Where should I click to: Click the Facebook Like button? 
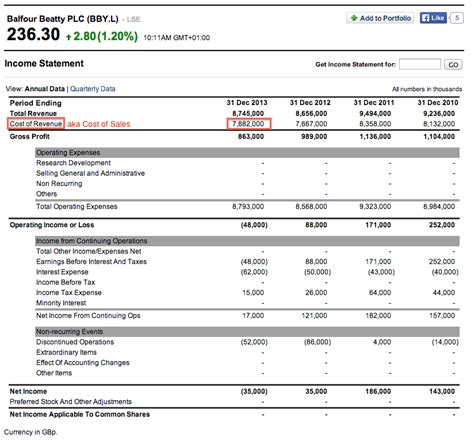(433, 18)
